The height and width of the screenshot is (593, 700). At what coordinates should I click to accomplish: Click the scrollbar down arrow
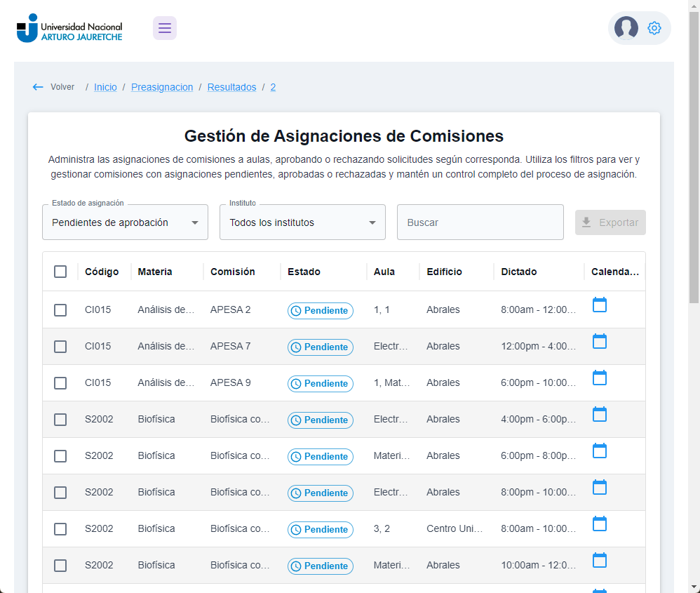tap(694, 587)
